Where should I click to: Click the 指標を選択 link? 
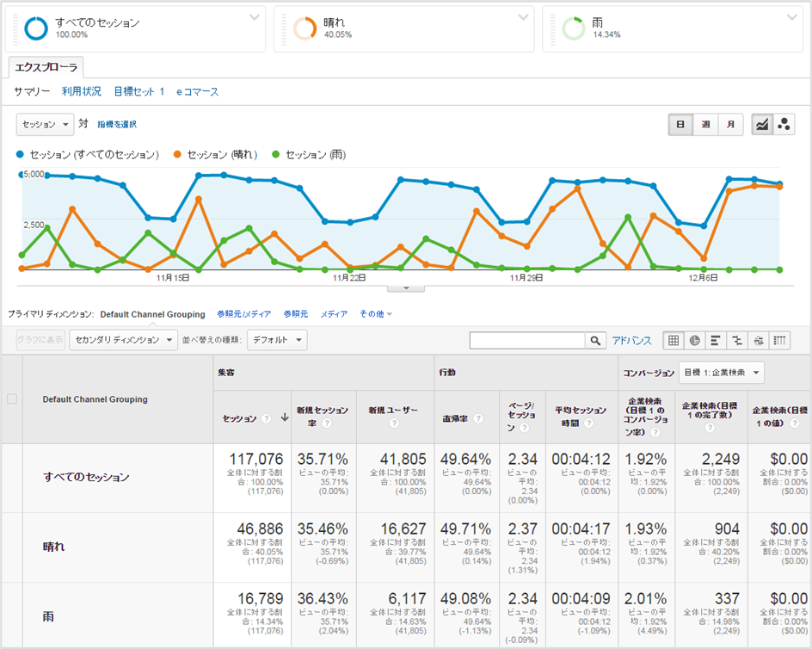(x=117, y=125)
